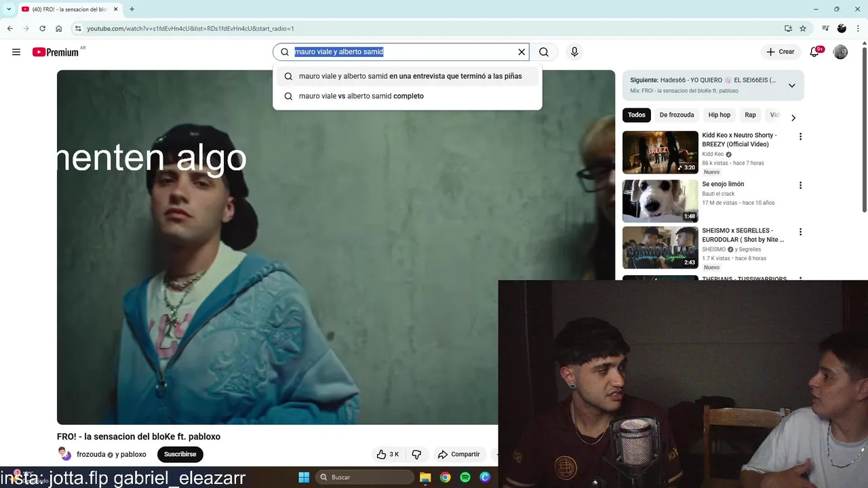Install app via the address bar icon

pyautogui.click(x=788, y=28)
